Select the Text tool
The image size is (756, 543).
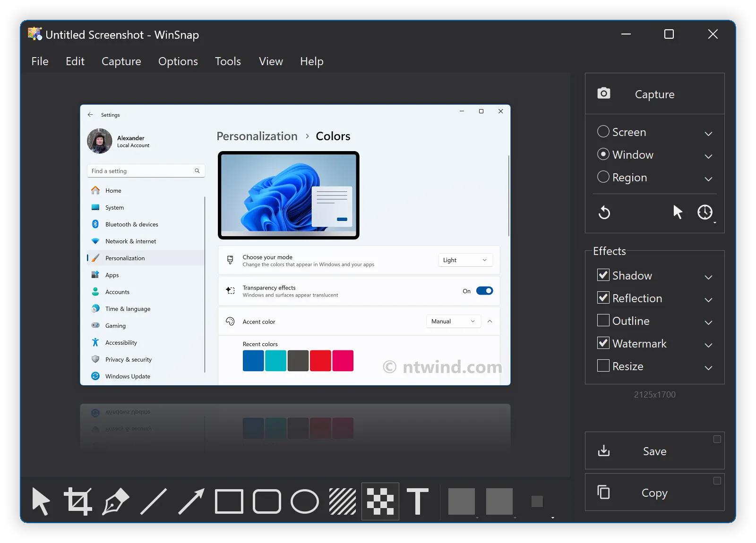tap(418, 501)
